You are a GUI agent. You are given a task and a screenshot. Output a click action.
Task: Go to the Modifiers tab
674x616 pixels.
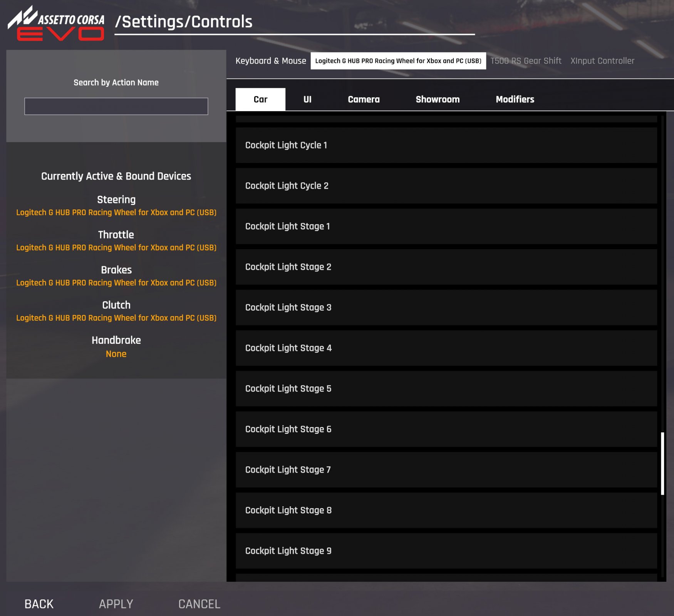coord(515,99)
